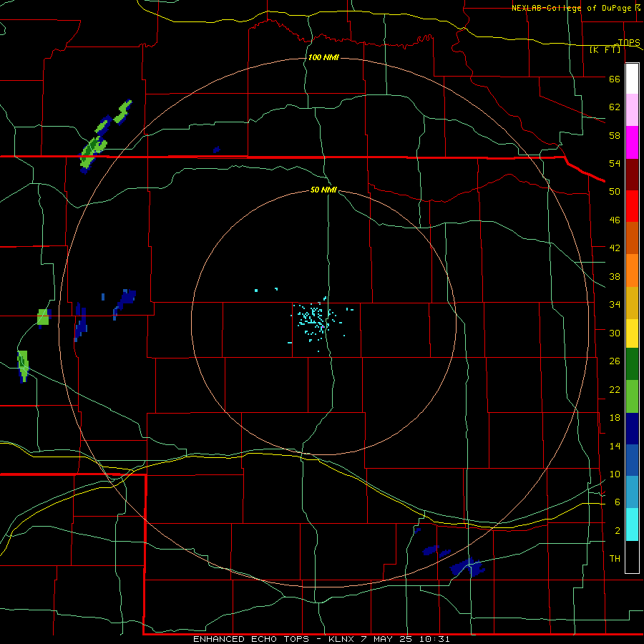Click the "TOPS" legend heading

click(629, 42)
